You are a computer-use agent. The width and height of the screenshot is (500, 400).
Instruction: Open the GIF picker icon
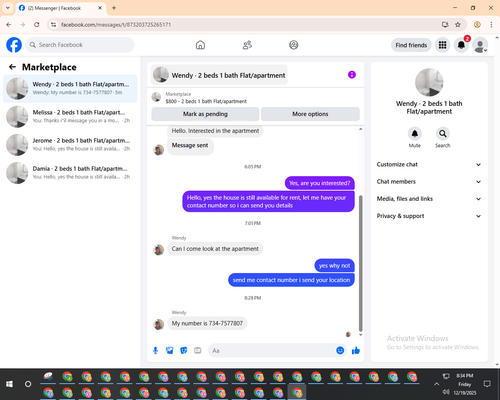tap(198, 350)
